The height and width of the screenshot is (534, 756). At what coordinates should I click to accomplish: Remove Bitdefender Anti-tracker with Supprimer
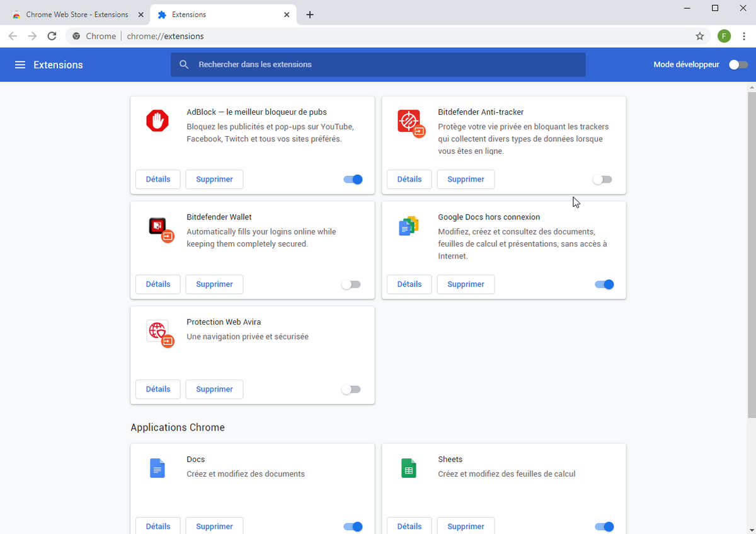click(466, 179)
